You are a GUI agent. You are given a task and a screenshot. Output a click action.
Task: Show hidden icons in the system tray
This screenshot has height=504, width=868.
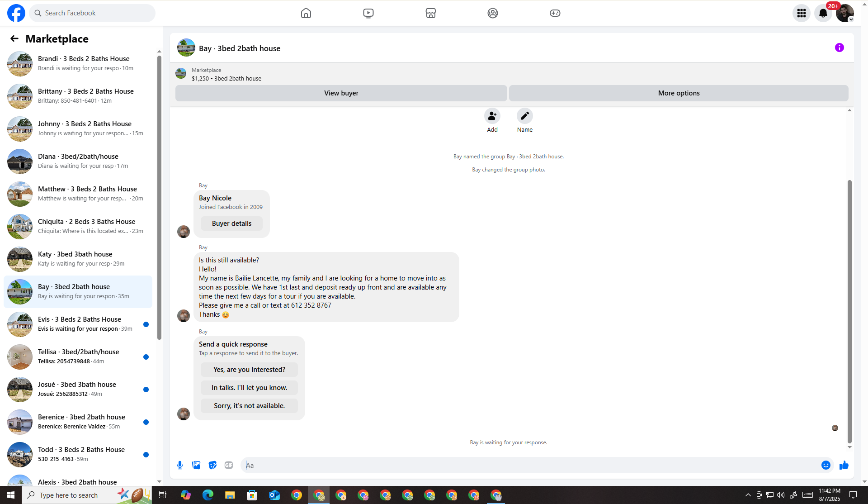tap(748, 495)
